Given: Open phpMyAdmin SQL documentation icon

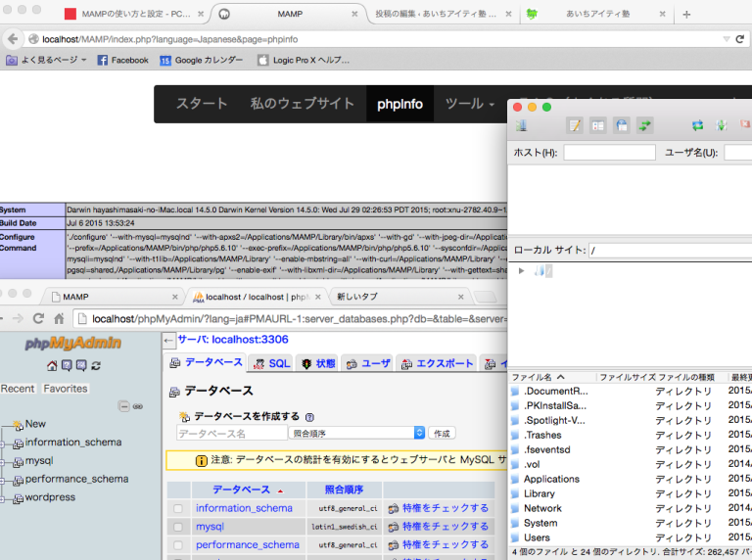Looking at the screenshot, I should click(81, 366).
